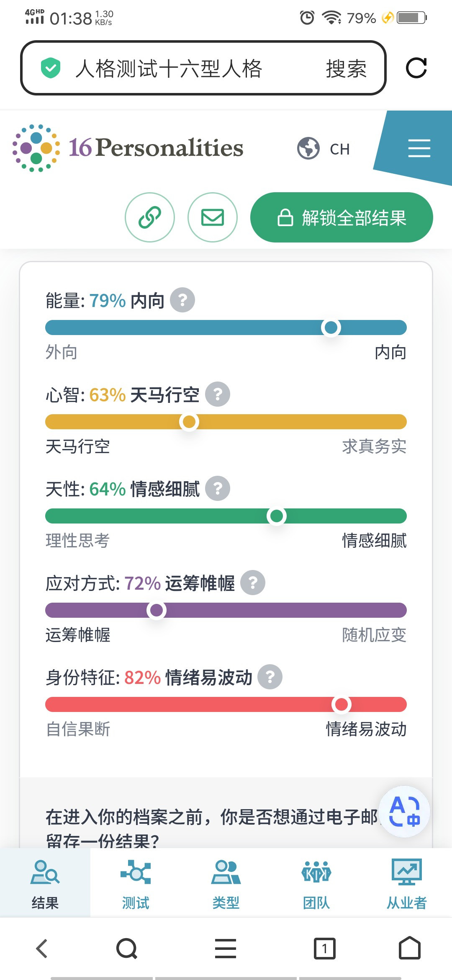Email results using the envelope icon
This screenshot has width=452, height=980.
213,217
